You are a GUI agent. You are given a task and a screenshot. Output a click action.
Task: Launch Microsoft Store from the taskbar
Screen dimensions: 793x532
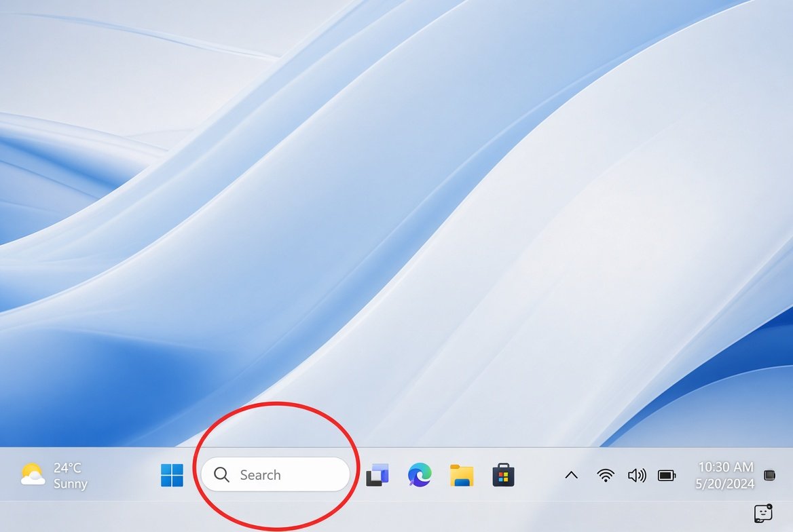[503, 475]
